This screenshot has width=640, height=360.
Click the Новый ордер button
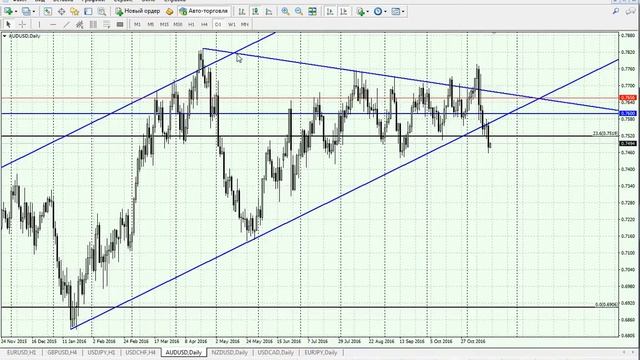click(x=138, y=11)
